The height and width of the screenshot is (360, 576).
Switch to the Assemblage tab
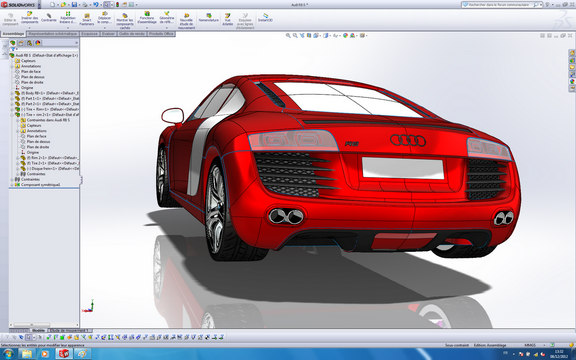pyautogui.click(x=13, y=34)
